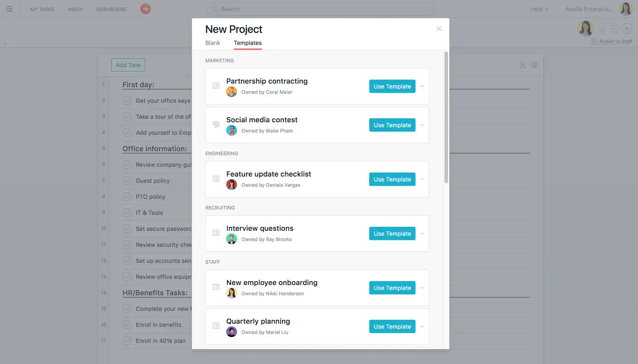Click list icon beside Quarterly planning
Viewport: 638px width, 364px height.
click(216, 326)
